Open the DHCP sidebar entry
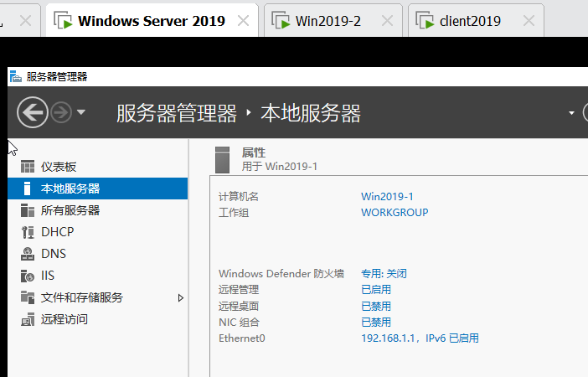This screenshot has width=588, height=377. tap(97, 232)
